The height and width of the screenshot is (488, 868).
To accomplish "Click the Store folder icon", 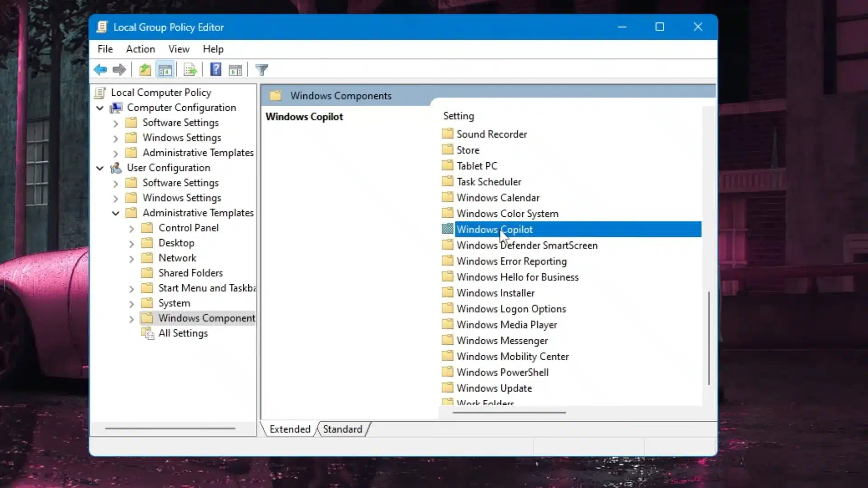I will [448, 150].
